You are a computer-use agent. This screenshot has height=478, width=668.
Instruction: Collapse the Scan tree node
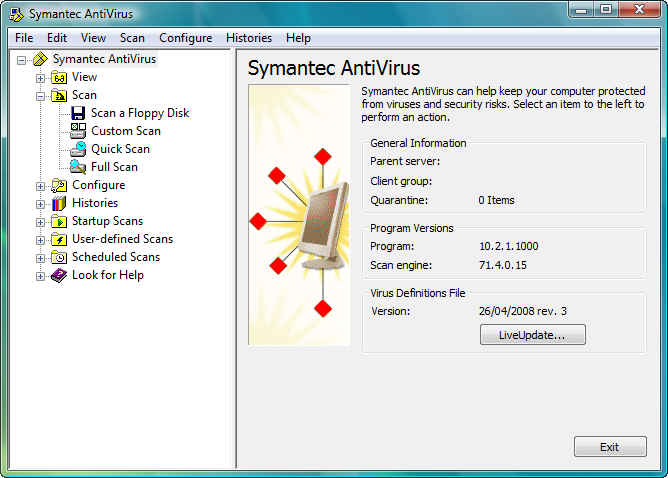coord(40,96)
